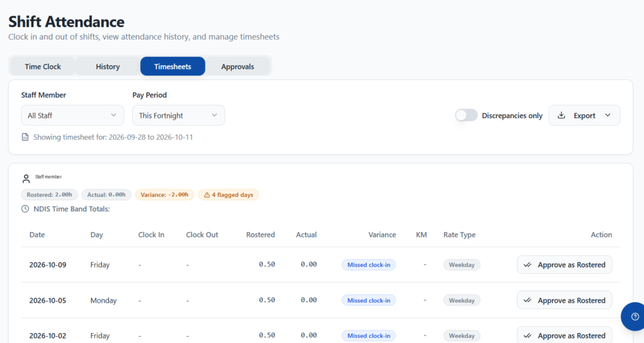Approve as Rostered for 2026-10-02
The image size is (644, 343).
564,335
